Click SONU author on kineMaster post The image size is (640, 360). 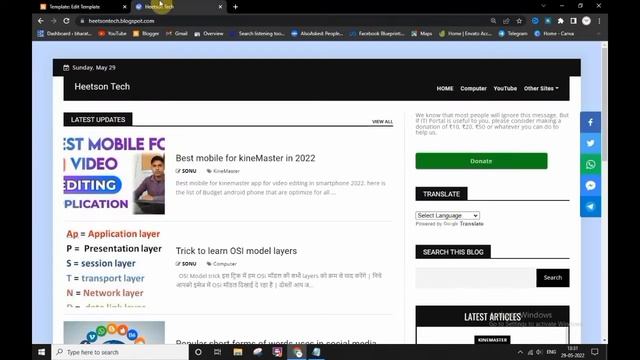(x=189, y=171)
